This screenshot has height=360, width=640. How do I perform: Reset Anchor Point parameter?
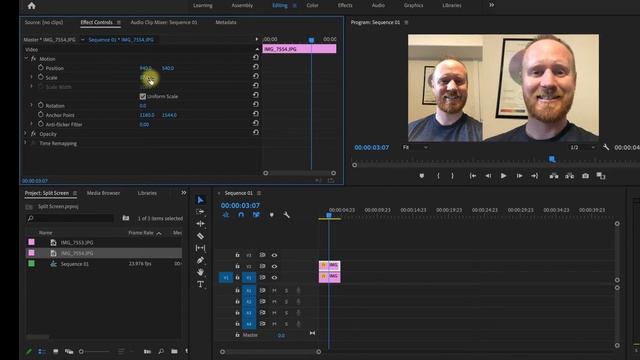256,113
